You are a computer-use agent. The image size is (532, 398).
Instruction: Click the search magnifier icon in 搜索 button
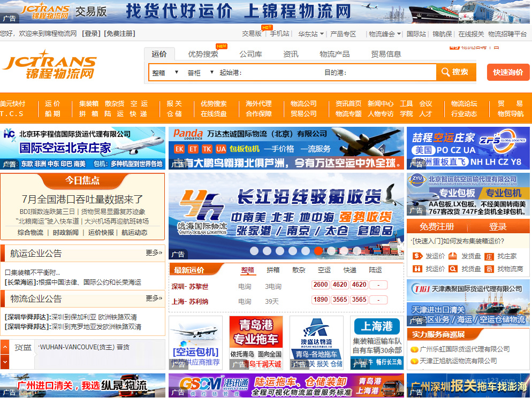pyautogui.click(x=445, y=72)
